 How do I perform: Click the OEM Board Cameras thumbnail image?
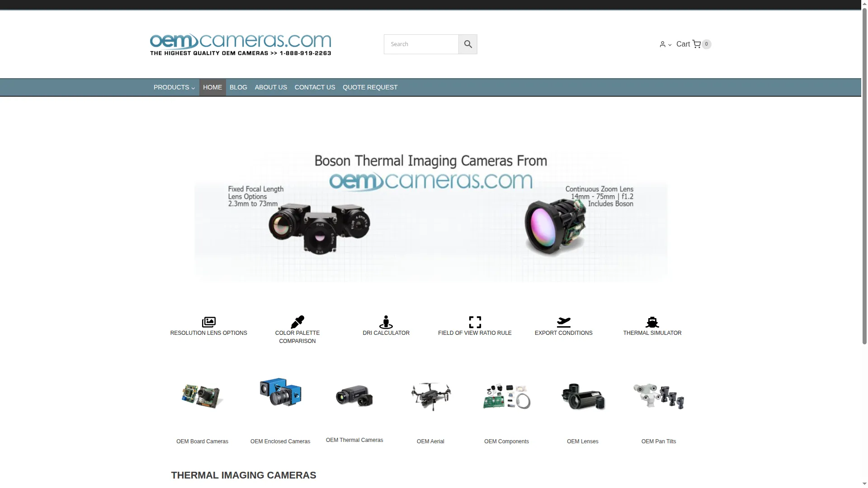pos(202,396)
